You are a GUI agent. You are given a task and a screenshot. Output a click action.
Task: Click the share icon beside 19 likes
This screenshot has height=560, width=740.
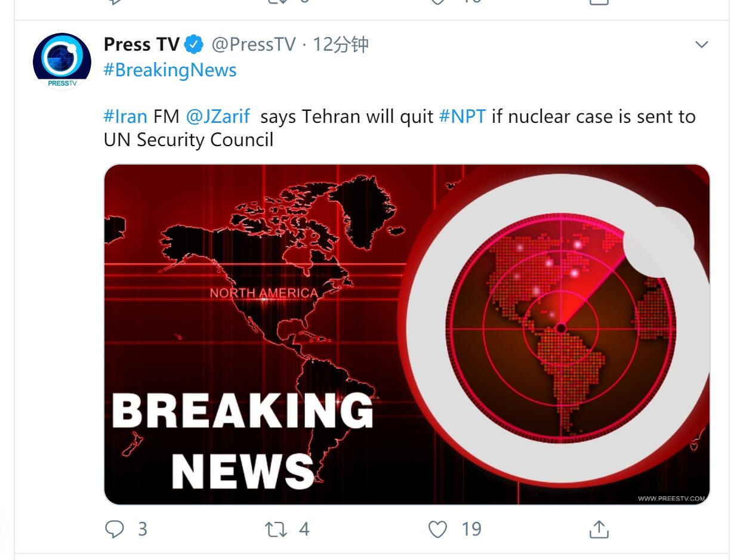pos(599,529)
